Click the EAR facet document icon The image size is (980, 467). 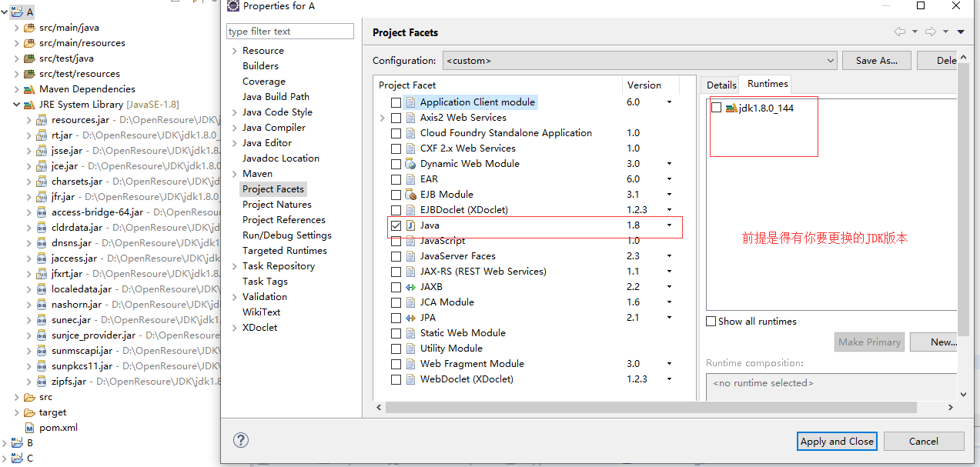click(x=411, y=179)
